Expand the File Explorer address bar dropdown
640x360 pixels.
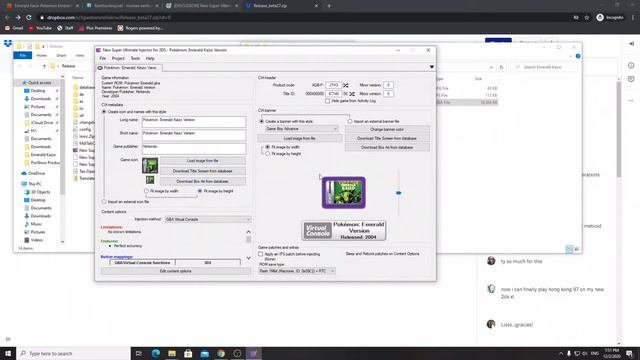point(491,67)
